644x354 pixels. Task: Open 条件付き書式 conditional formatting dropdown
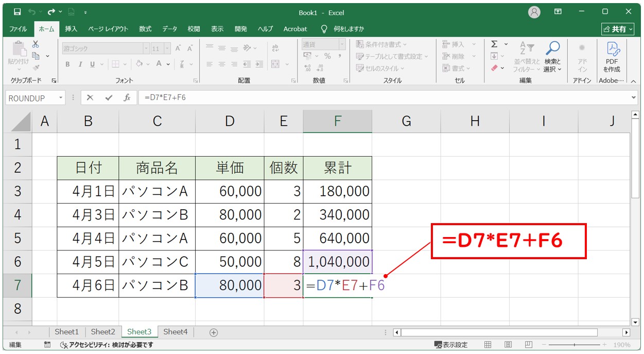coord(381,44)
